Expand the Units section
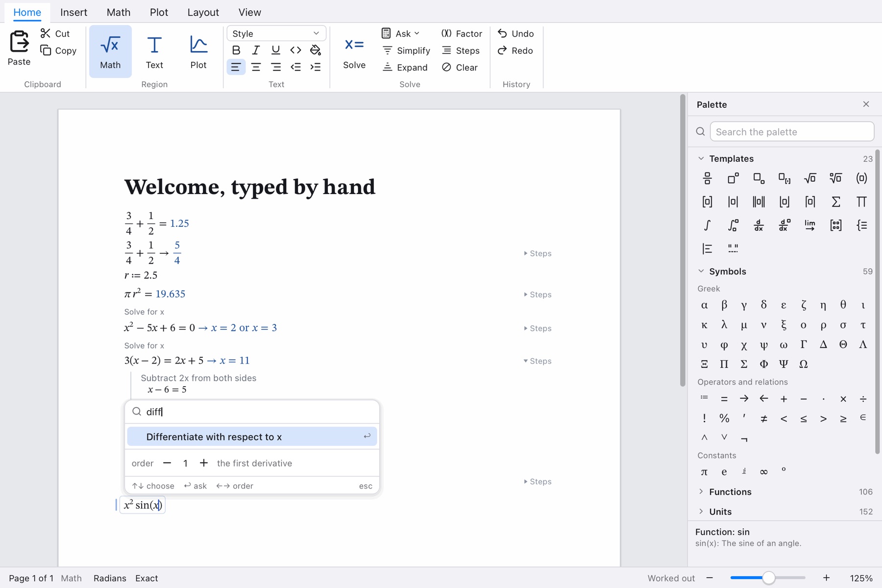 701,512
